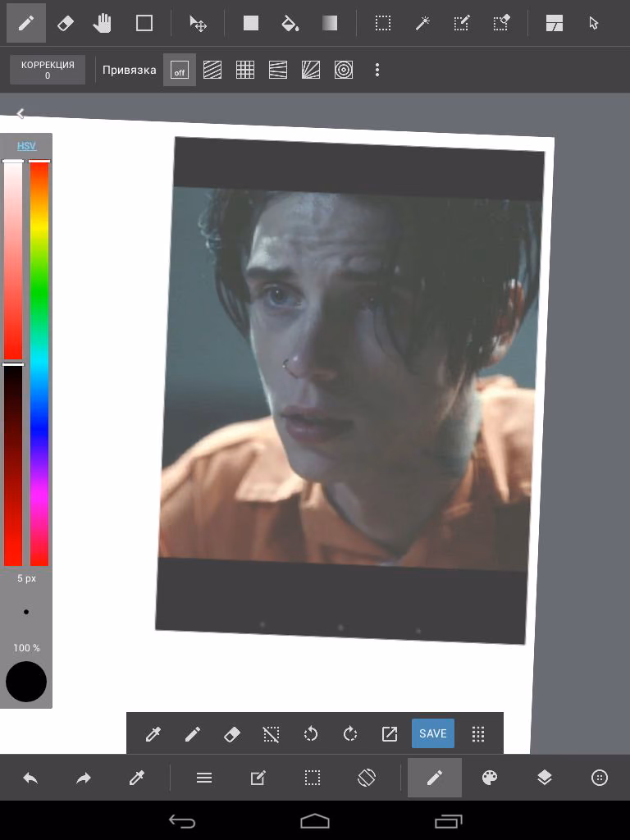Enable radial lines snap
The height and width of the screenshot is (840, 630).
(x=311, y=70)
